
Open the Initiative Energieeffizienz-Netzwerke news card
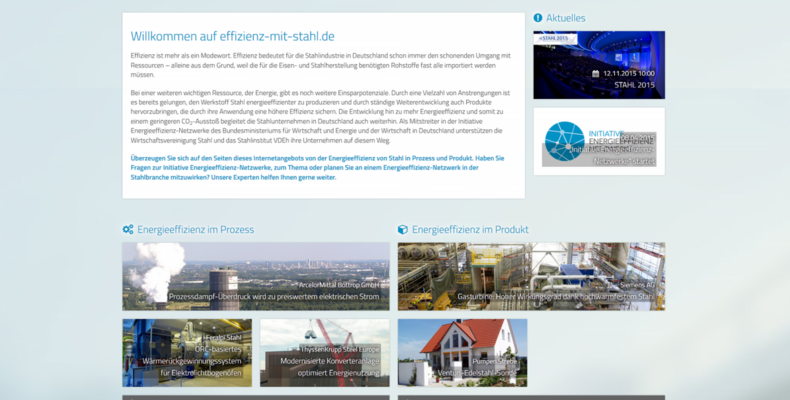click(599, 142)
